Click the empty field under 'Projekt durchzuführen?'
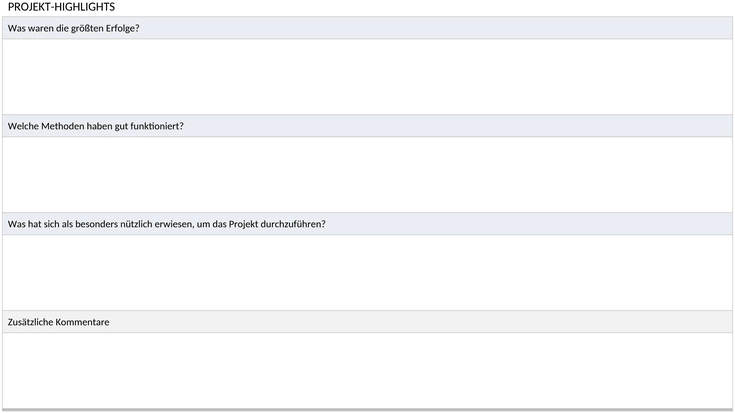The width and height of the screenshot is (735, 413). pyautogui.click(x=368, y=273)
